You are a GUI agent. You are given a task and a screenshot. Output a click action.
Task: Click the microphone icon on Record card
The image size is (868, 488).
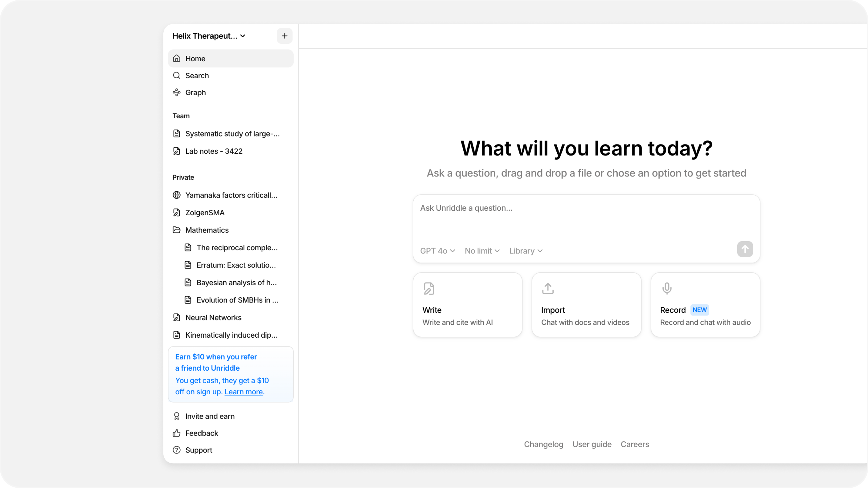[x=666, y=288]
